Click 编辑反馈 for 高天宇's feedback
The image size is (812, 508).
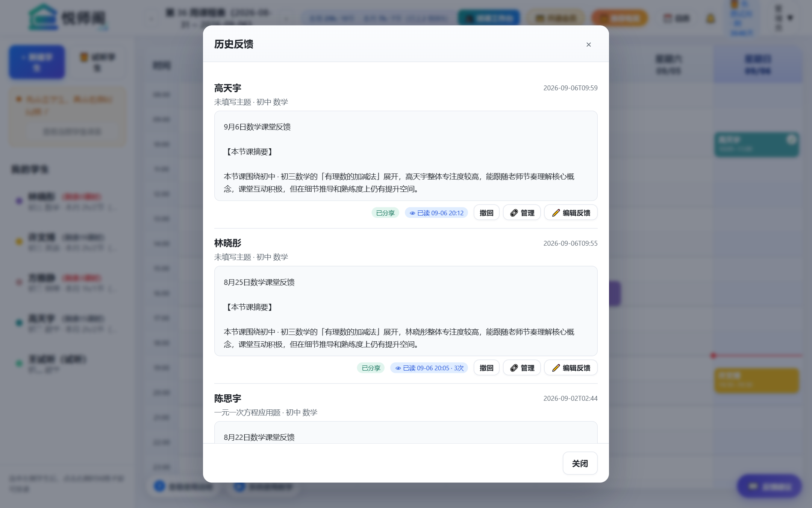coord(571,213)
